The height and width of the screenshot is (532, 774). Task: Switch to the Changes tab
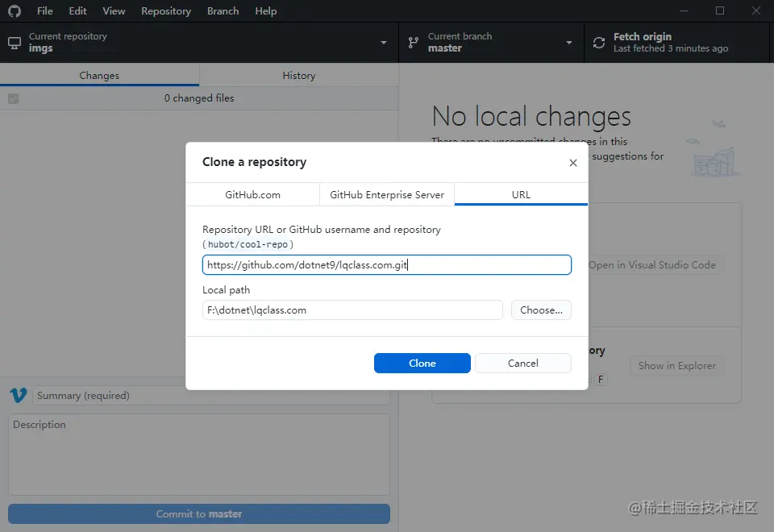pos(99,76)
